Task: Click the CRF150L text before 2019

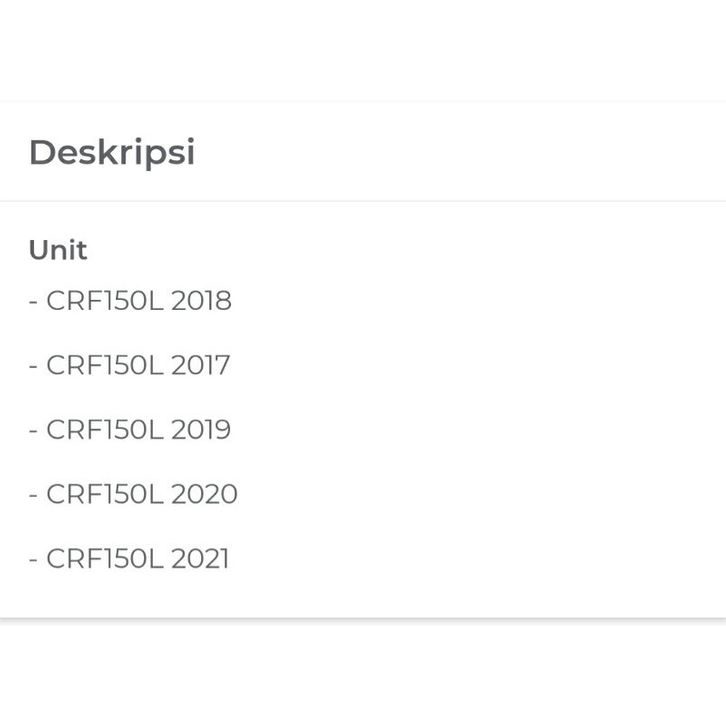Action: 104,430
